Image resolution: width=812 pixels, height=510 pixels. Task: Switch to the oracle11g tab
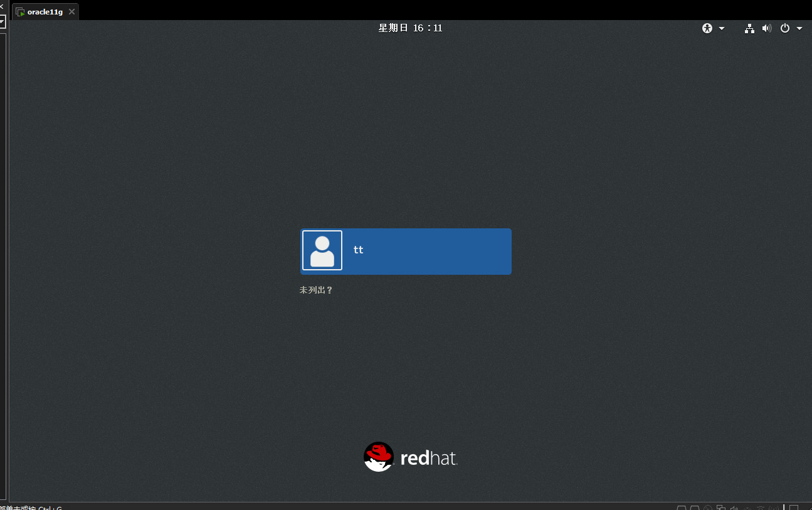click(x=45, y=12)
